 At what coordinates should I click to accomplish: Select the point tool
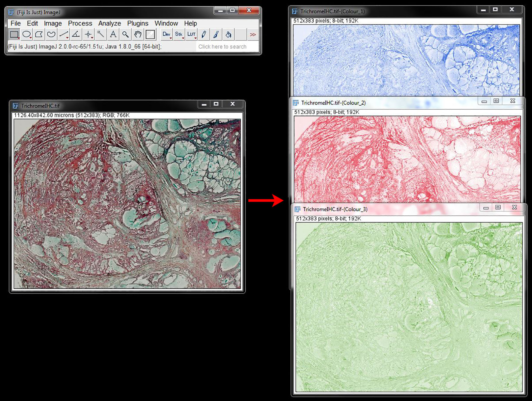[88, 34]
